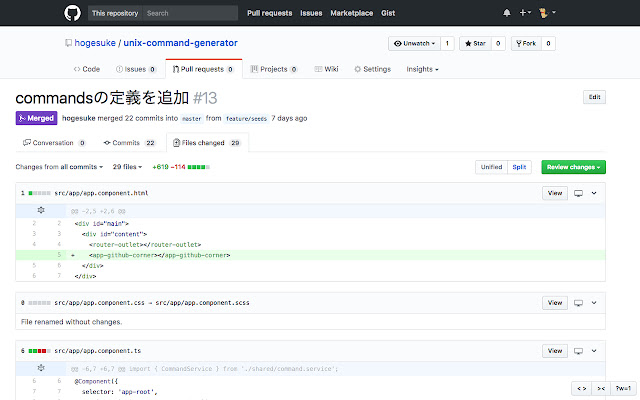Open Gist in top navigation
The image size is (640, 400).
click(388, 13)
